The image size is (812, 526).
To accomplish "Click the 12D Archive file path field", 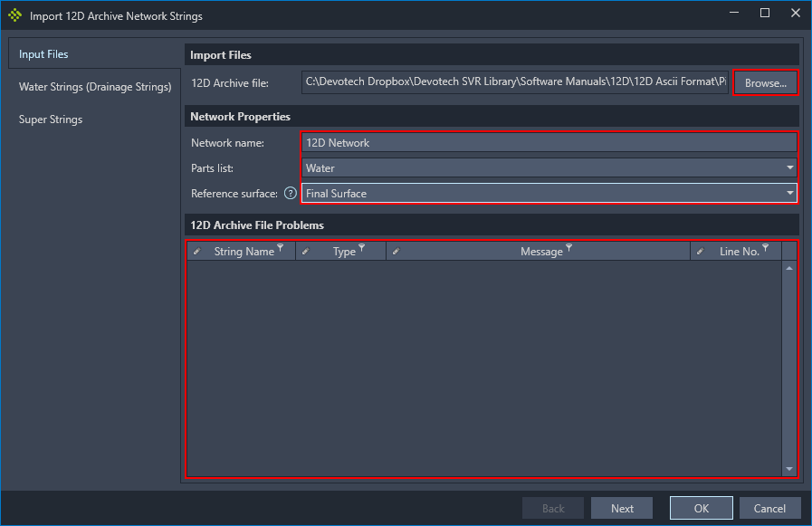I will 515,82.
